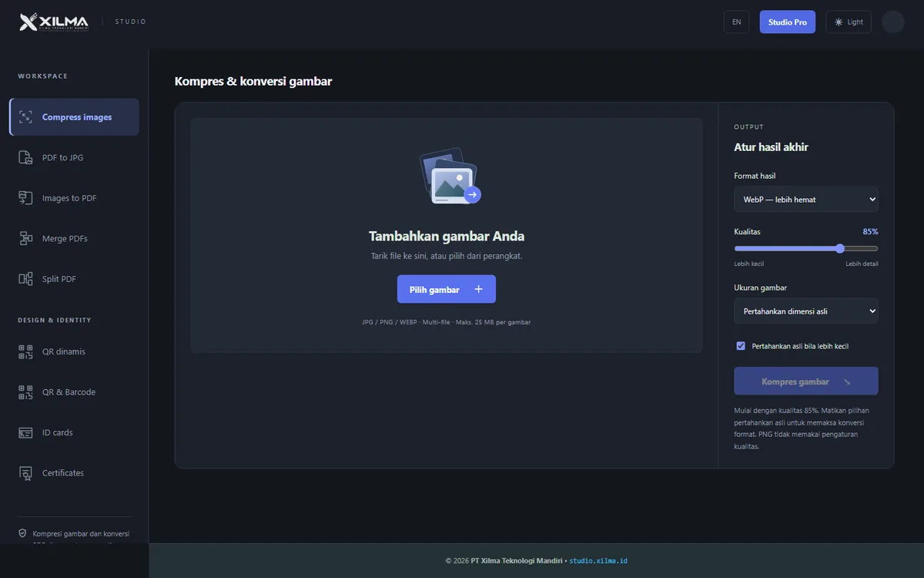Click the Xilma logo in header
The image size is (924, 578).
coord(54,22)
